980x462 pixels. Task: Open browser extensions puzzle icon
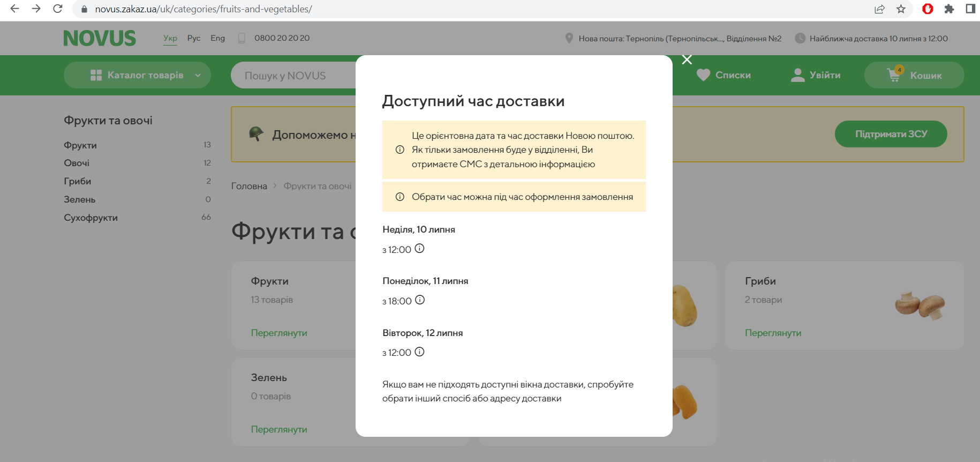click(x=949, y=9)
